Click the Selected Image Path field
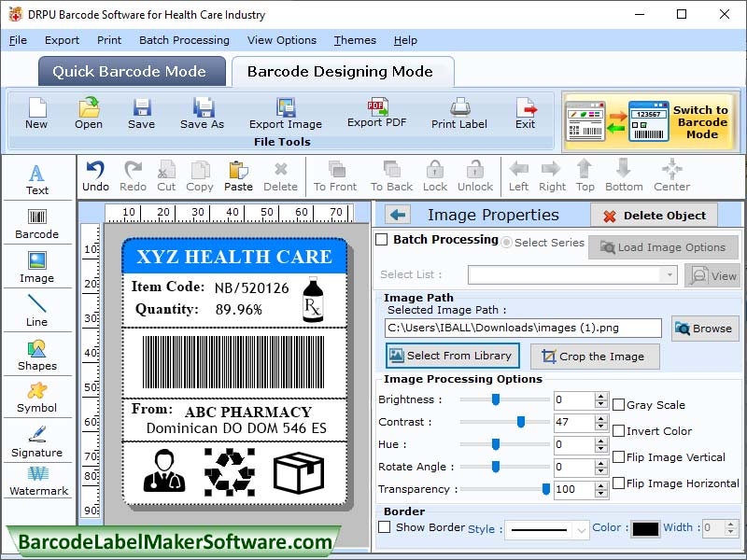This screenshot has width=747, height=560. click(x=523, y=329)
